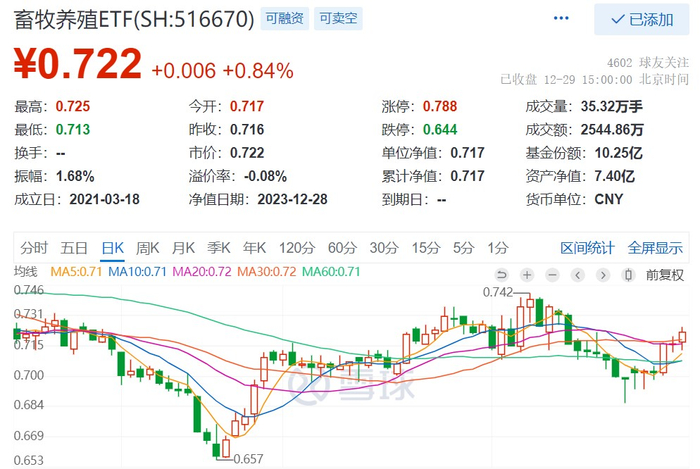700x469 pixels.
Task: Click the 成交额 value 2544.86万
Action: click(x=612, y=129)
